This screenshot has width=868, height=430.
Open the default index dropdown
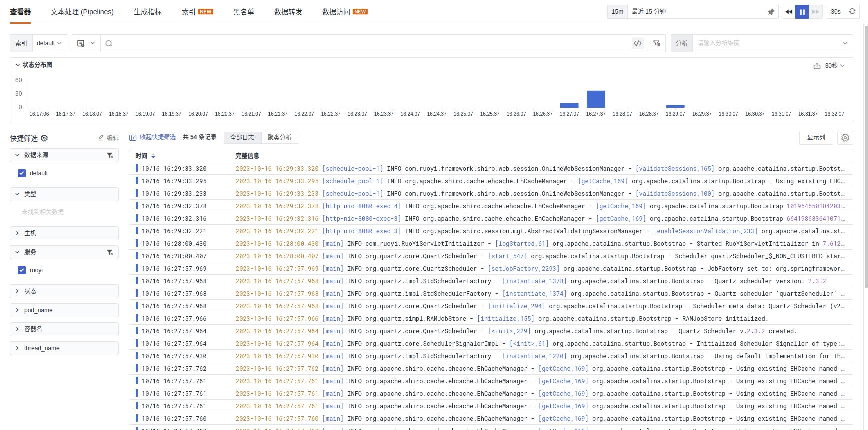(x=49, y=43)
